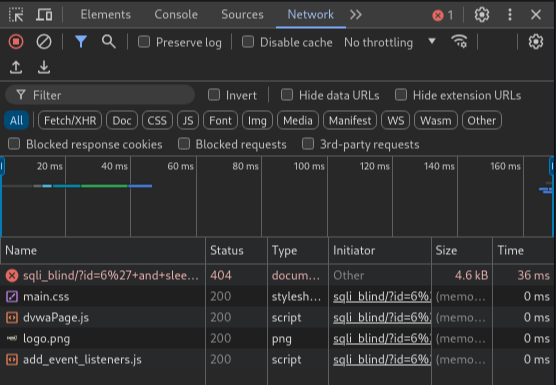Toggle the device toolbar icon
The width and height of the screenshot is (556, 385).
click(x=44, y=15)
